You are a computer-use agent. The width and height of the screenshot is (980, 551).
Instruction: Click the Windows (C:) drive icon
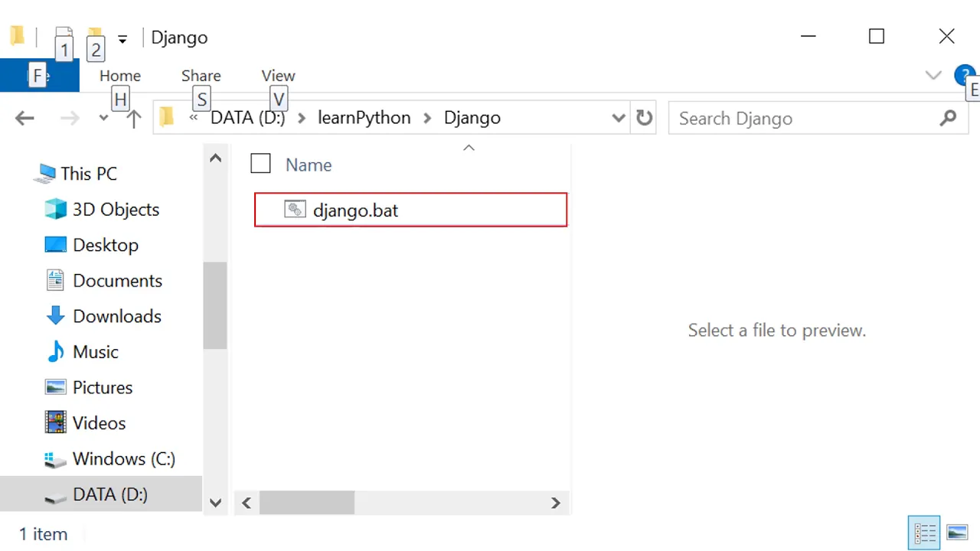pos(55,459)
